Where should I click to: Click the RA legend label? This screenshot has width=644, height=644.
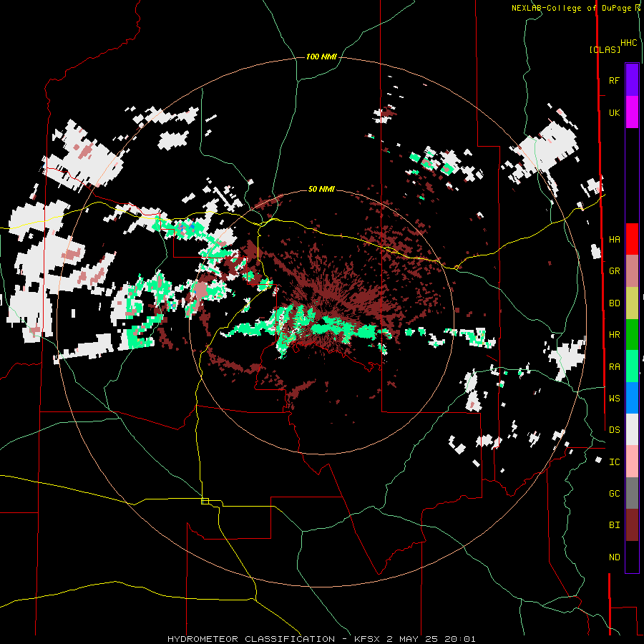614,366
